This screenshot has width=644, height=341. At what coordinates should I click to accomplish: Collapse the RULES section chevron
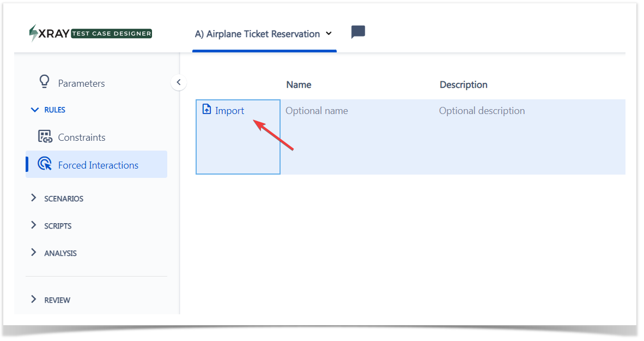35,110
